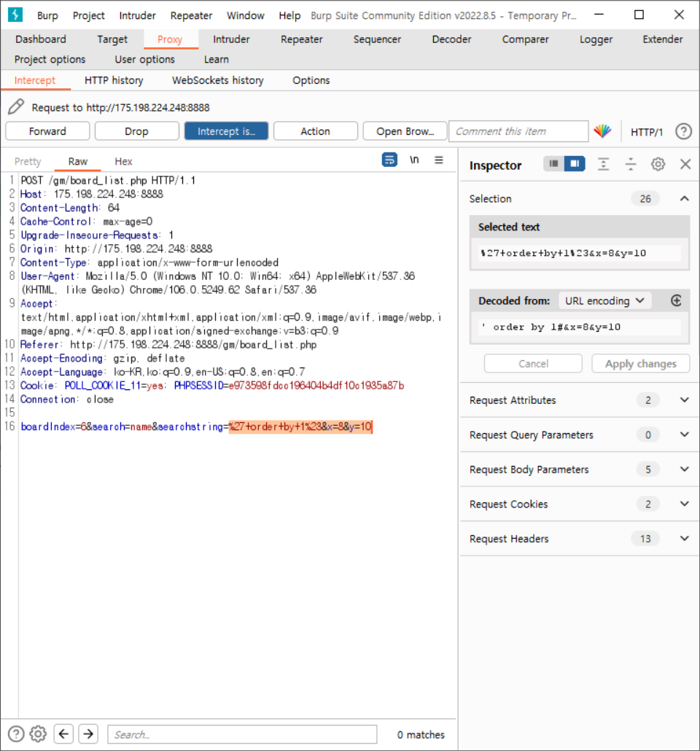Screen dimensions: 700x751
Task: Click the Open Browser button
Action: (x=405, y=131)
